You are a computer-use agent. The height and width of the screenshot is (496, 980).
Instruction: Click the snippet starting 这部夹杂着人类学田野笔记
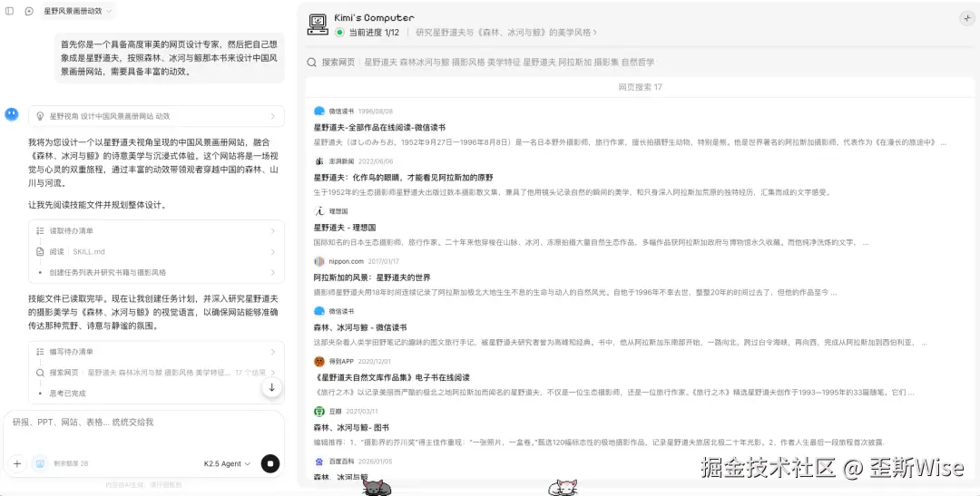point(620,343)
